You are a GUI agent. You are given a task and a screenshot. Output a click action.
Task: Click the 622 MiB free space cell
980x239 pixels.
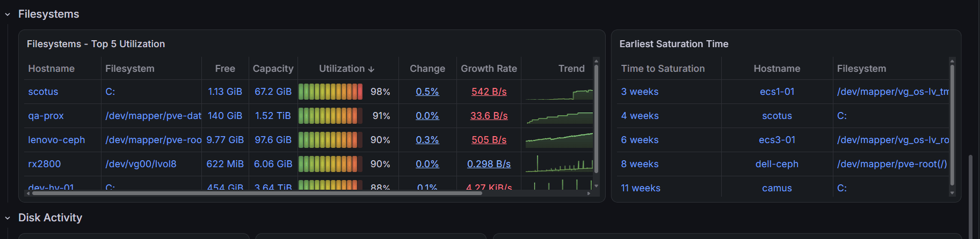[x=225, y=164]
